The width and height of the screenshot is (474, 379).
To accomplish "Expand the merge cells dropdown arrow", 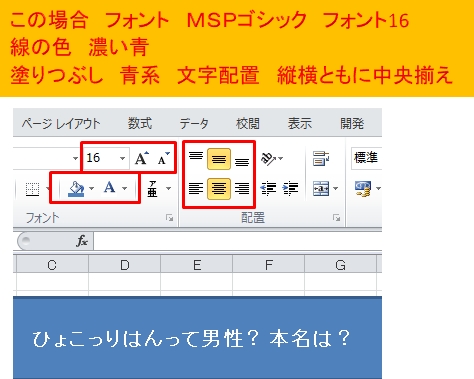I will [x=336, y=189].
